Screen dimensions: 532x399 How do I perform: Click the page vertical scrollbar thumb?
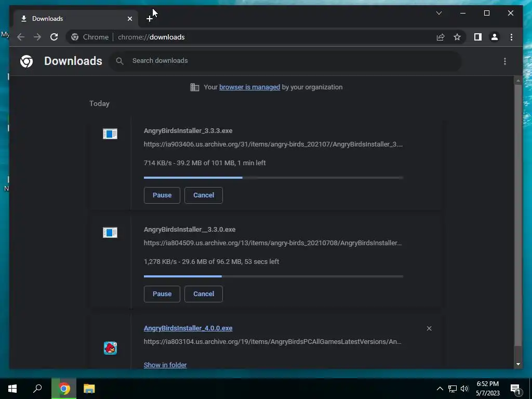click(518, 216)
